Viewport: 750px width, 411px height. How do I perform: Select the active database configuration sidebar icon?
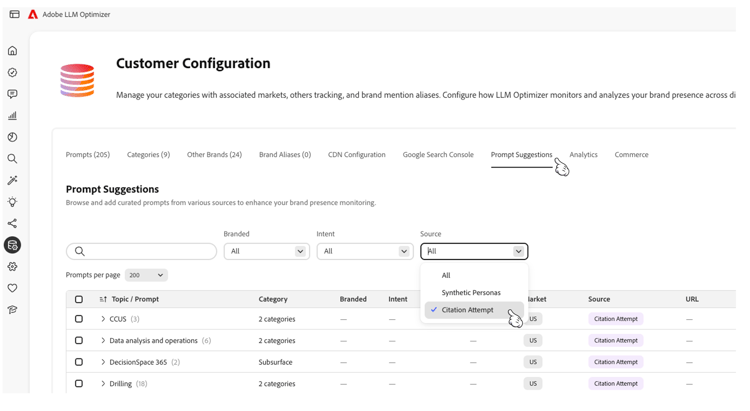coord(12,245)
